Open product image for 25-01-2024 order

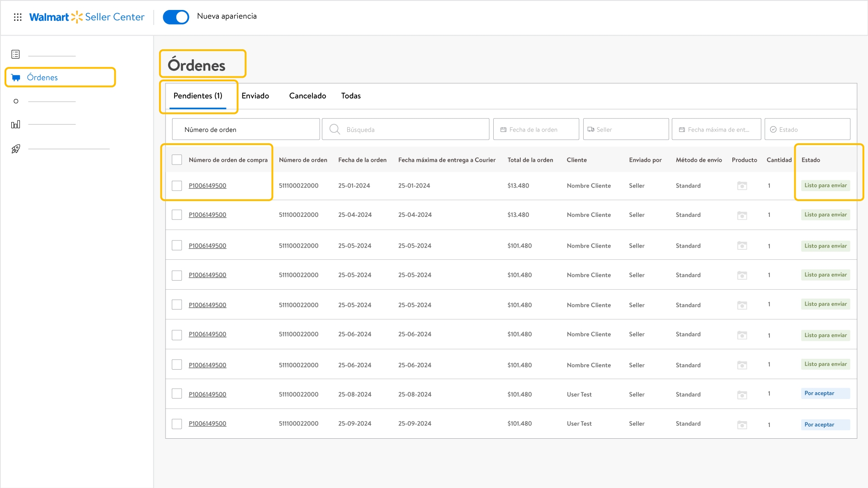(x=742, y=186)
